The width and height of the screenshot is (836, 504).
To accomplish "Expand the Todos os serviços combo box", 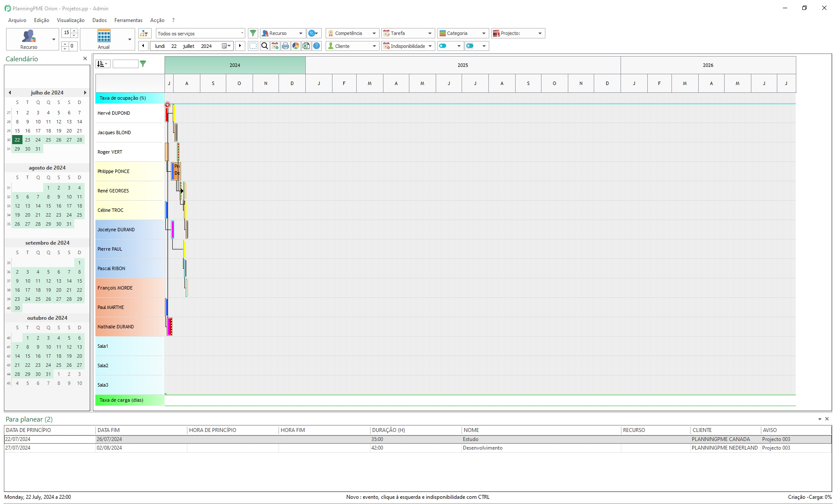I will coord(242,33).
